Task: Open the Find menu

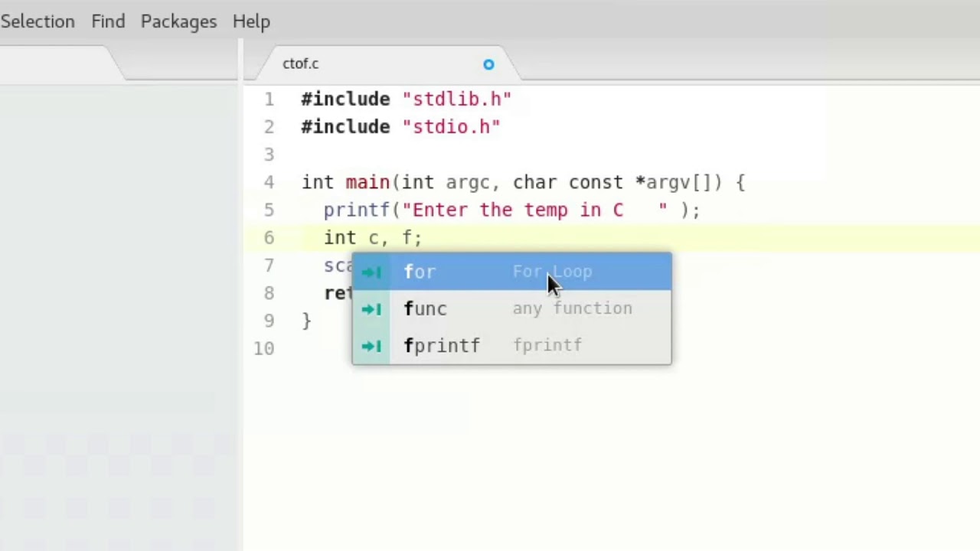Action: click(x=108, y=21)
